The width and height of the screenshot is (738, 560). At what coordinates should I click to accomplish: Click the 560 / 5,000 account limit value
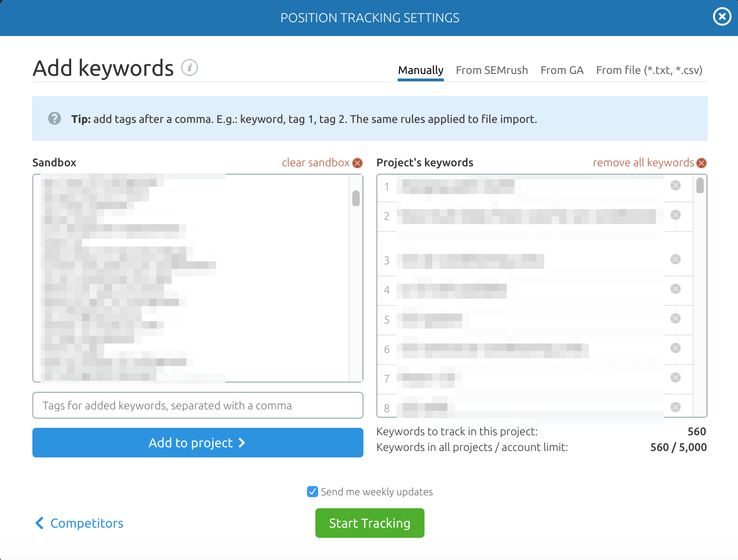click(678, 447)
